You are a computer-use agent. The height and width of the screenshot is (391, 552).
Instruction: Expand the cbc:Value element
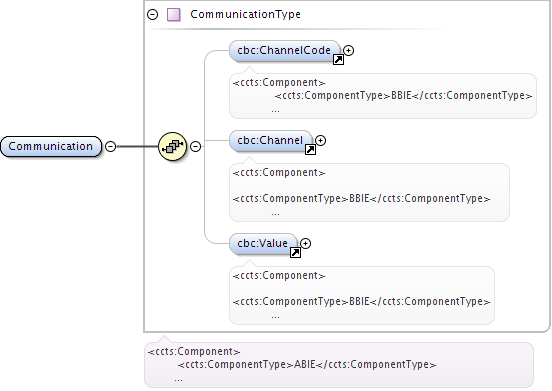pyautogui.click(x=306, y=243)
